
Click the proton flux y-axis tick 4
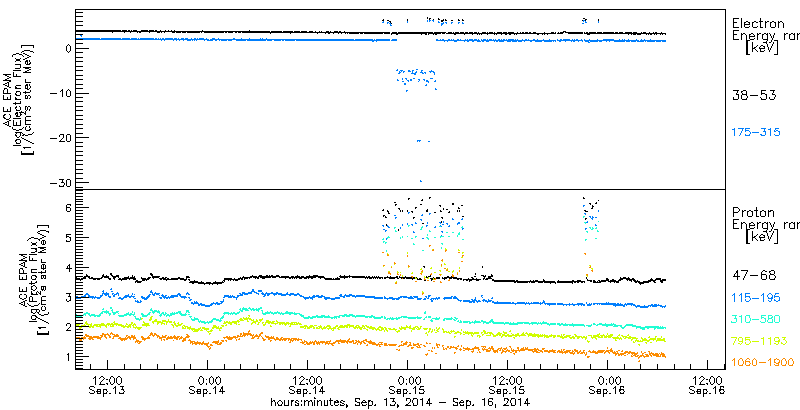point(67,267)
